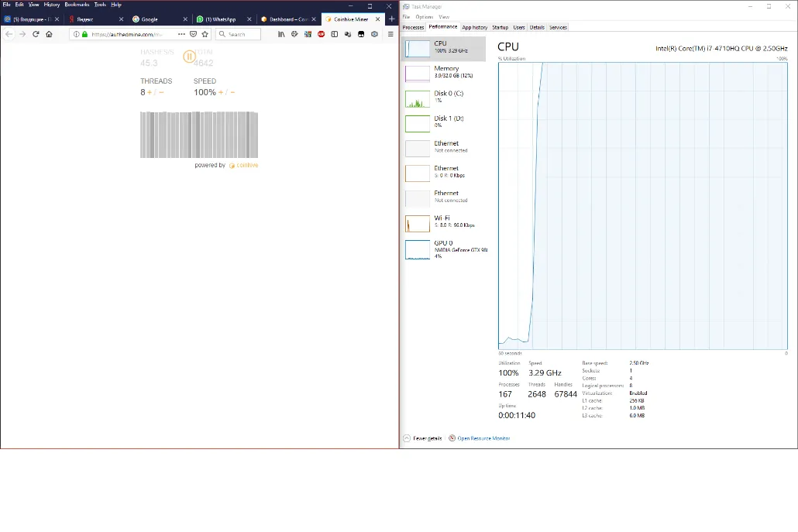Select Memory in performance sidebar
Viewport: 798px width, 532px height.
click(x=444, y=74)
